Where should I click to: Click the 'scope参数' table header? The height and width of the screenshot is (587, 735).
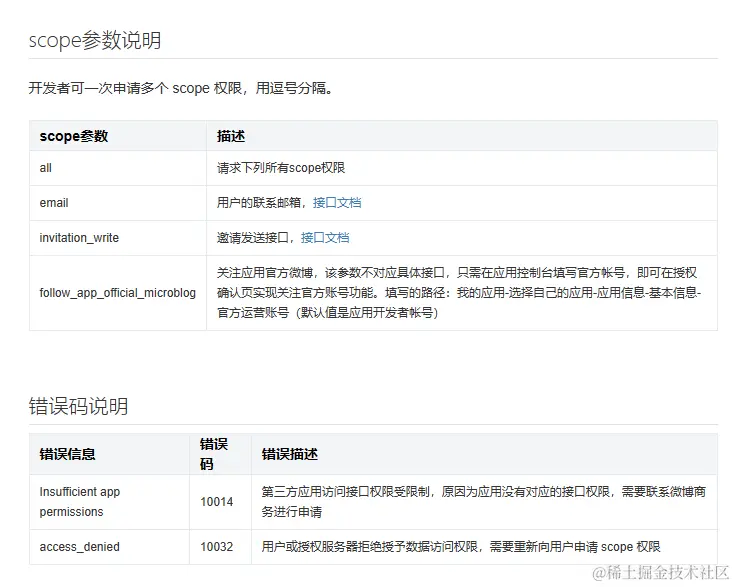(118, 136)
